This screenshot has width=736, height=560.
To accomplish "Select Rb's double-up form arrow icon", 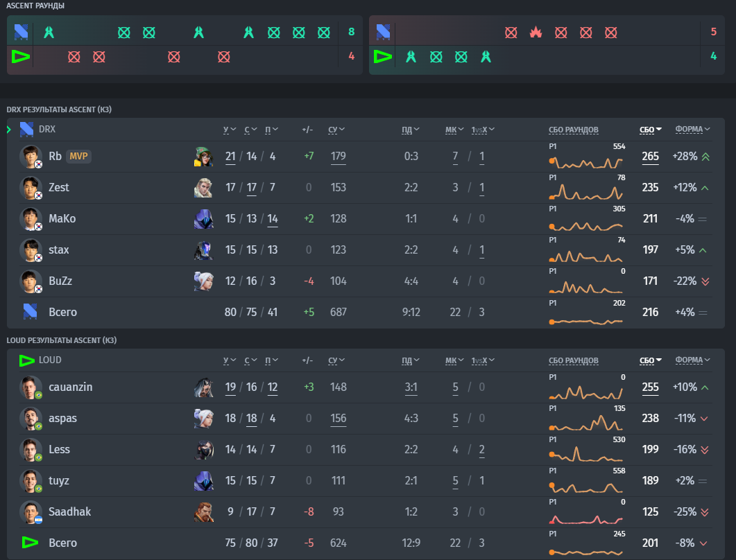I will 705,157.
